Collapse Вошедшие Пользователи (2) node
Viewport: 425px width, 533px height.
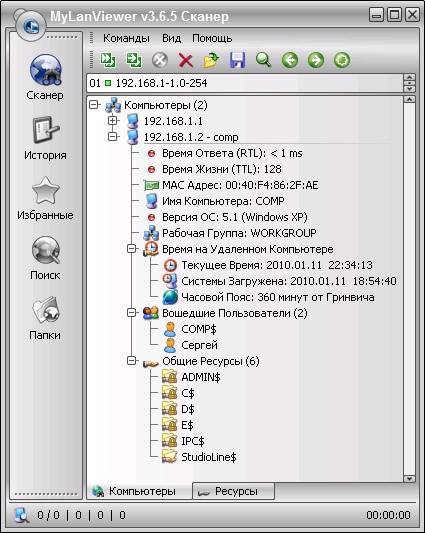click(x=132, y=313)
